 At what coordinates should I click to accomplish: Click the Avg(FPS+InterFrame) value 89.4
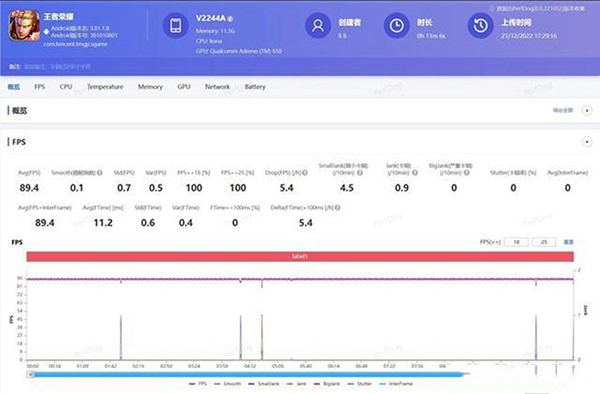pos(45,223)
